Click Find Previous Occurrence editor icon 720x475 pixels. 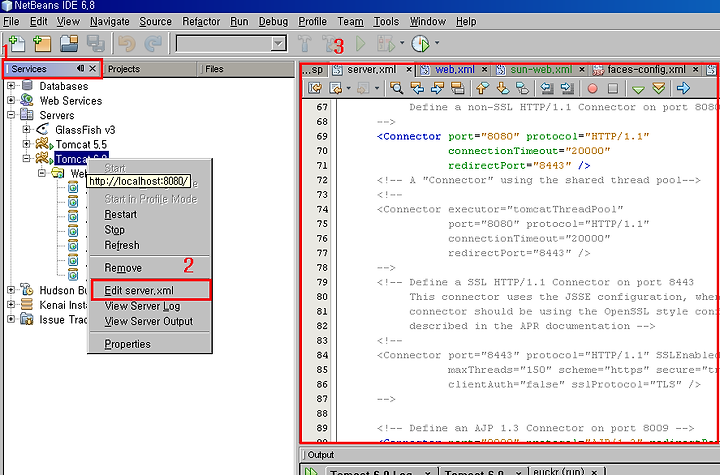coord(417,88)
